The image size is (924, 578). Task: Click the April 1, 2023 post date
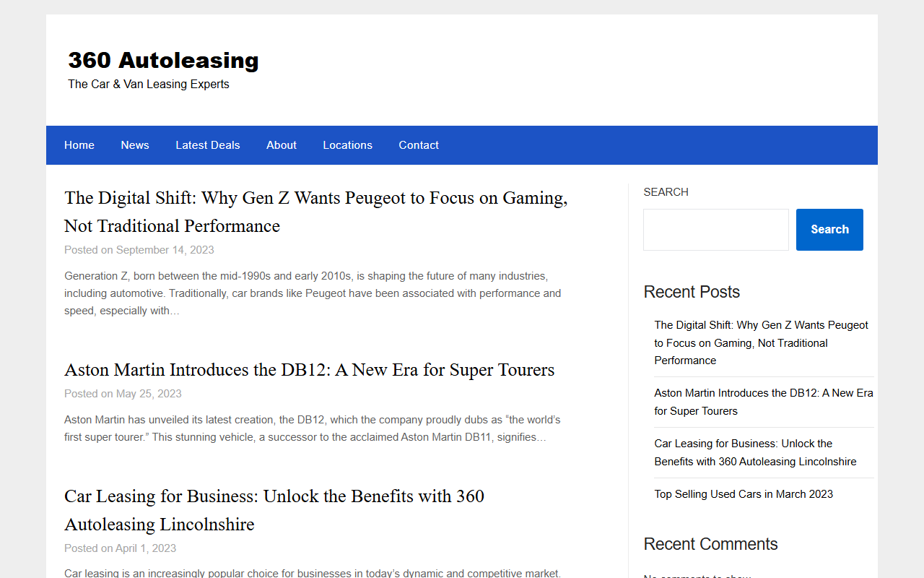click(x=146, y=548)
